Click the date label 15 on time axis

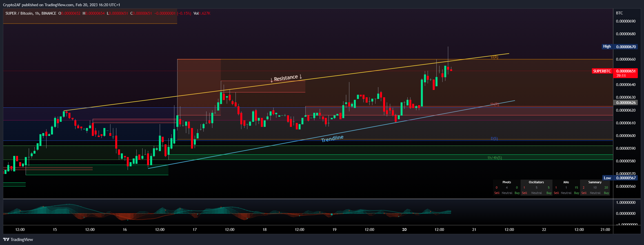point(55,229)
